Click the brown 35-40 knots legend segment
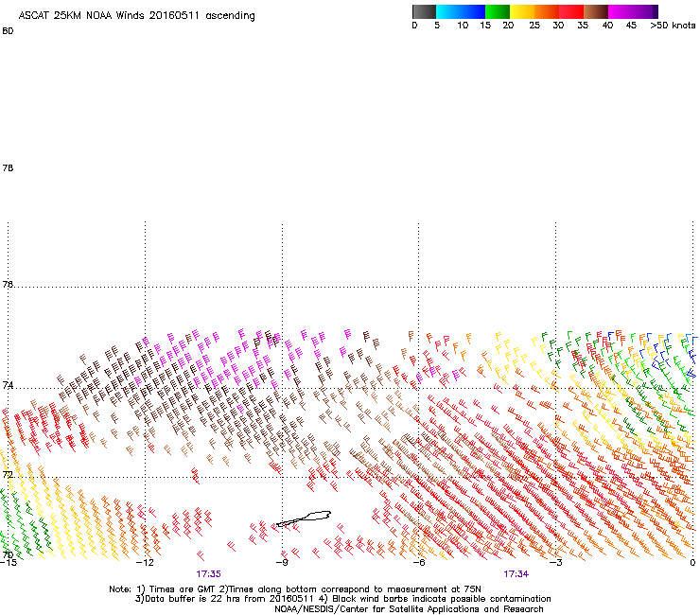 (x=596, y=11)
